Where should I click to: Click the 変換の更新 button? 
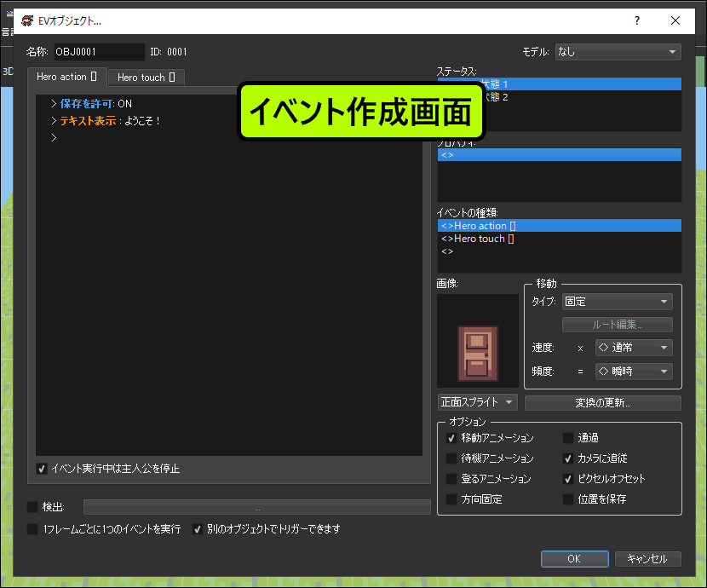(x=602, y=403)
